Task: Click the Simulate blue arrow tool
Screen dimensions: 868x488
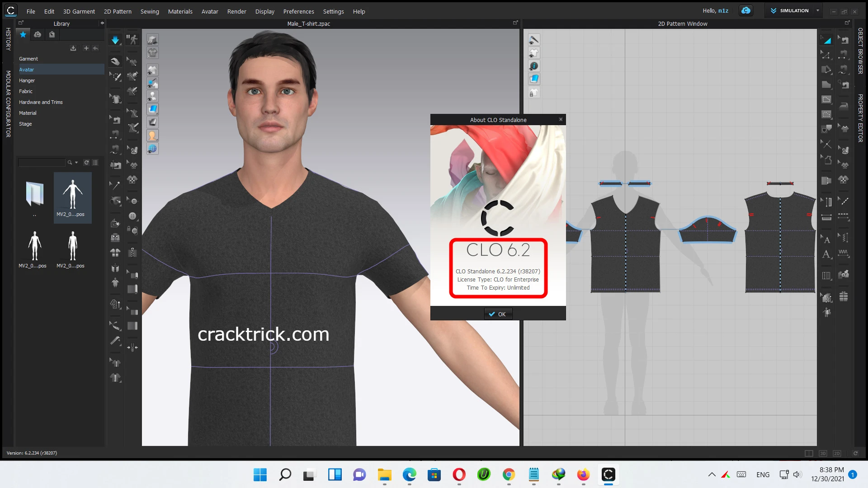Action: click(x=115, y=40)
